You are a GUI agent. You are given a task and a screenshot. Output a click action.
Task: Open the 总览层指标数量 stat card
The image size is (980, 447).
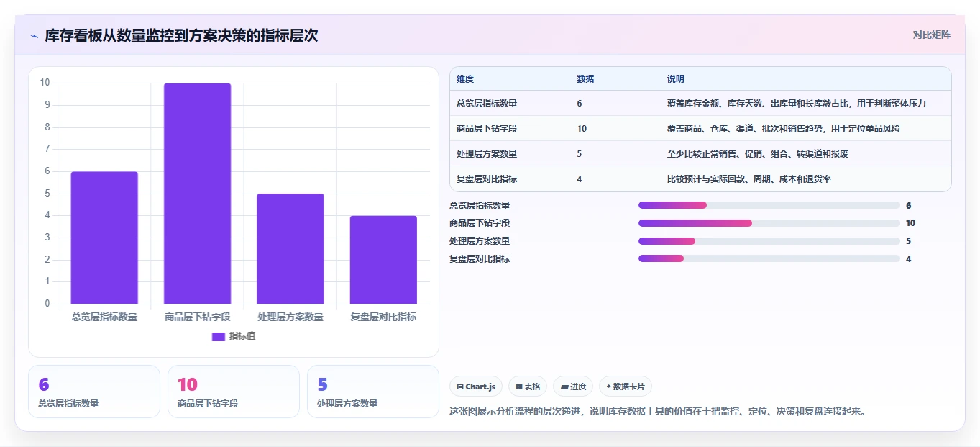click(x=94, y=392)
